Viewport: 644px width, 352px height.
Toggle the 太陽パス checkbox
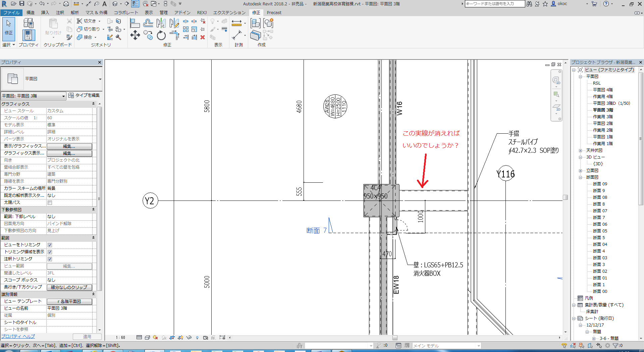point(50,203)
